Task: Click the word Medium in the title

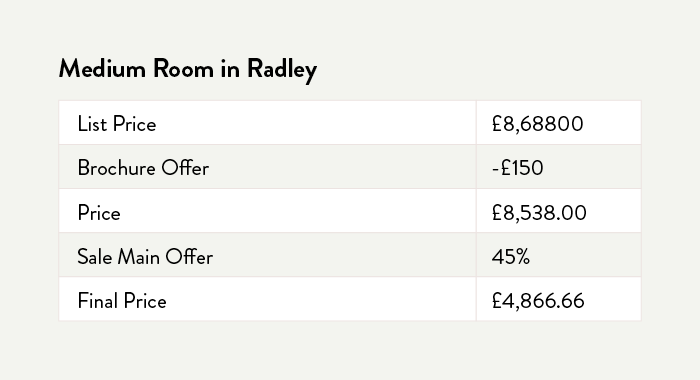Action: (x=102, y=68)
